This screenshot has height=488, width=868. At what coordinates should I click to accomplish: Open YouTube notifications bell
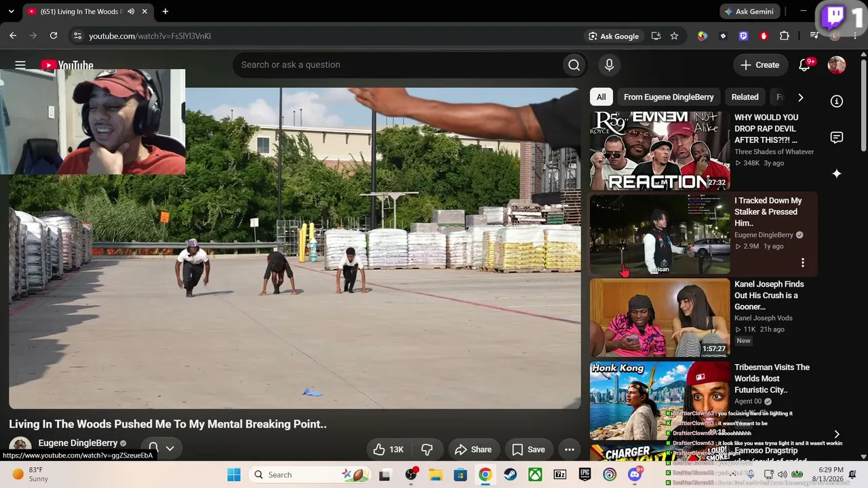(x=804, y=65)
